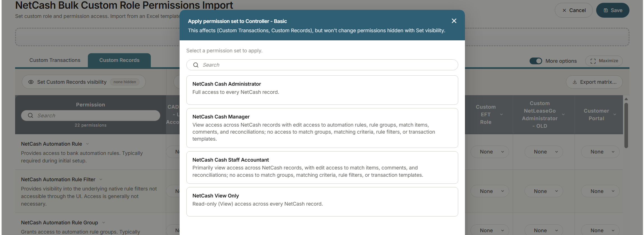Choose the NetCash Cash Staff Accountant permission set
The image size is (644, 235).
(322, 167)
